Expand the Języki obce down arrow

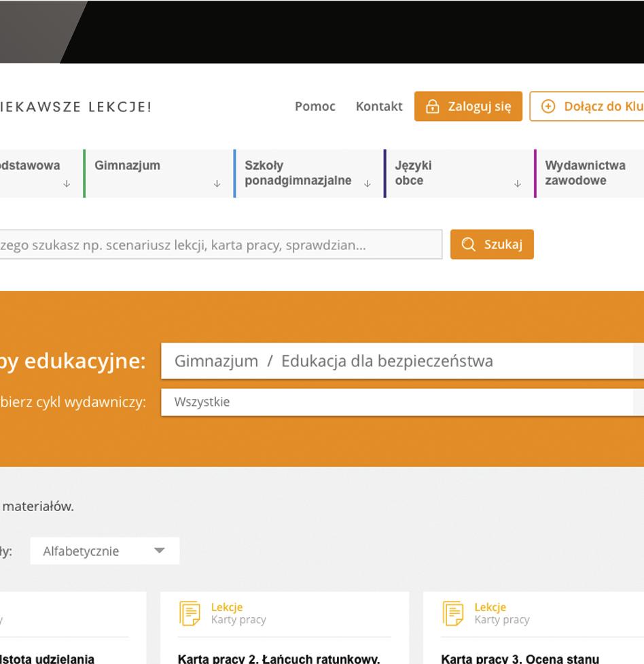[518, 184]
